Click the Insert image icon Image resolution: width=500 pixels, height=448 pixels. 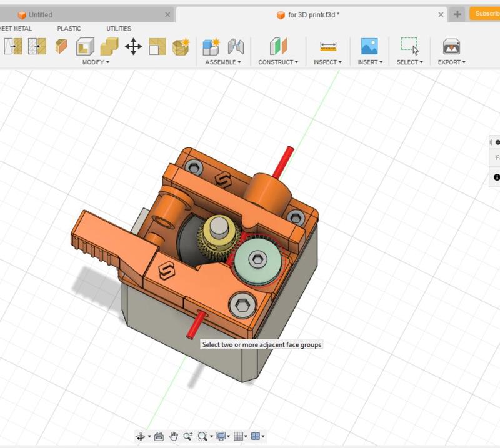[x=369, y=47]
